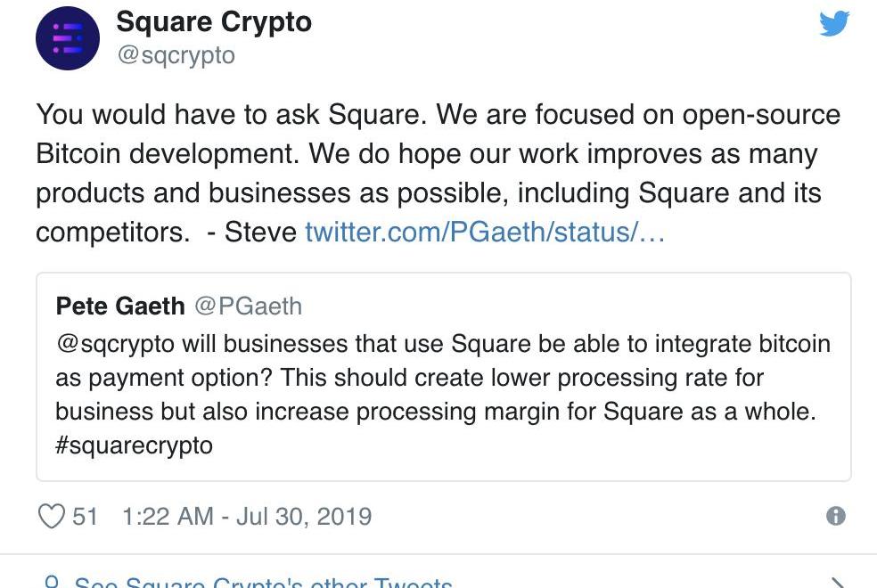The width and height of the screenshot is (877, 588).
Task: Click the @sqcrypto mention in quoted tweet
Action: pyautogui.click(x=115, y=344)
